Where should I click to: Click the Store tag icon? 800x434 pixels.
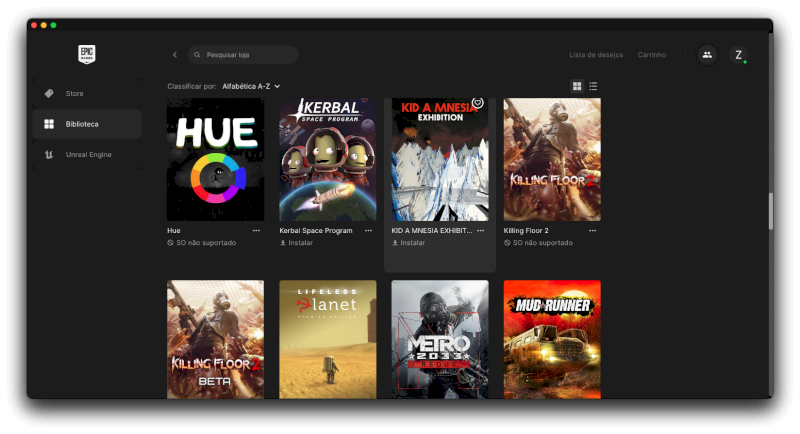tap(49, 93)
